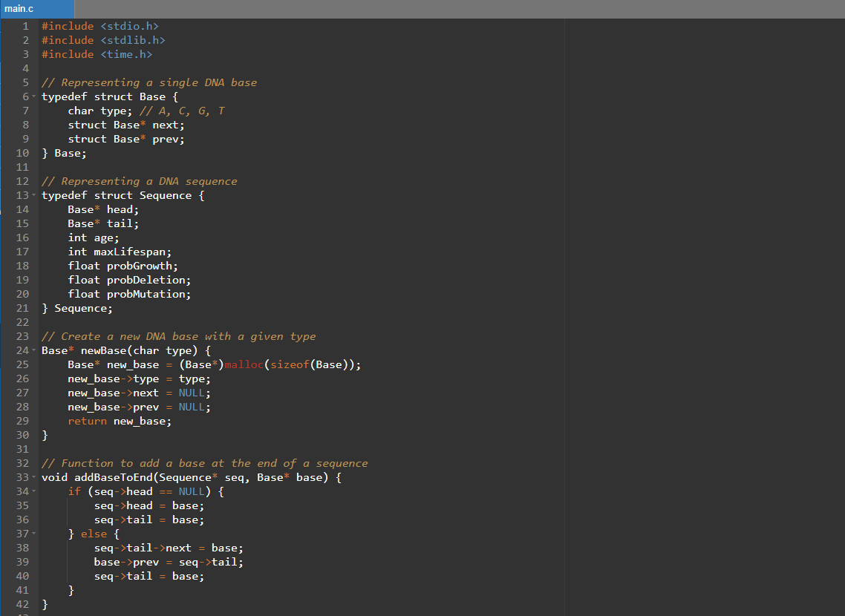Click the empty tab bar area beside main.c
This screenshot has width=845, height=616.
(459, 9)
